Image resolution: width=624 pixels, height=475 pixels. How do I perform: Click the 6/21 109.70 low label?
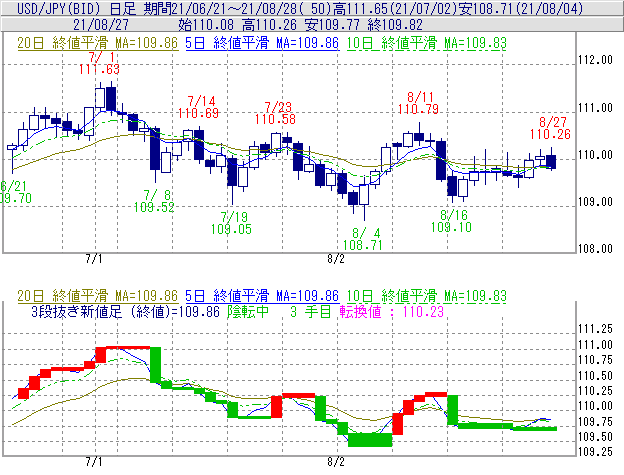(15, 192)
